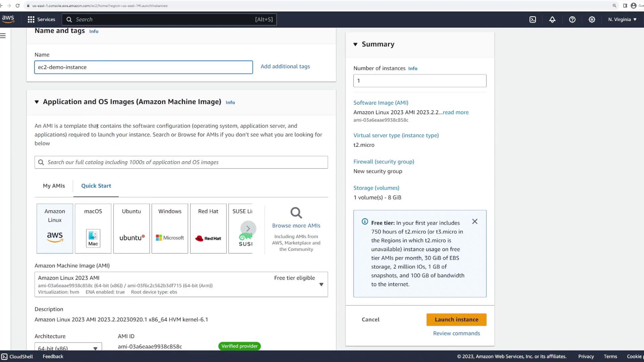Open the N. Virginia region dropdown
Viewport: 644px width, 362px height.
pyautogui.click(x=622, y=19)
